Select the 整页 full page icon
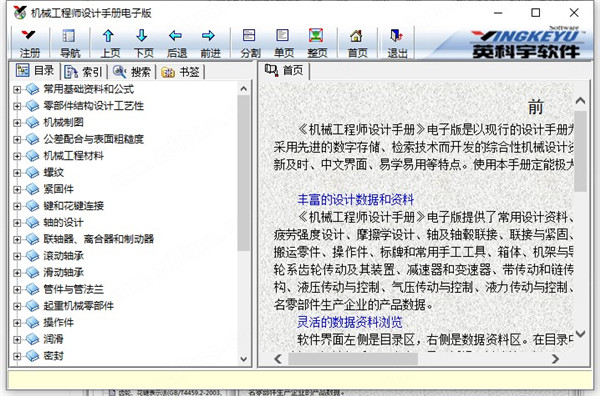 click(x=316, y=43)
